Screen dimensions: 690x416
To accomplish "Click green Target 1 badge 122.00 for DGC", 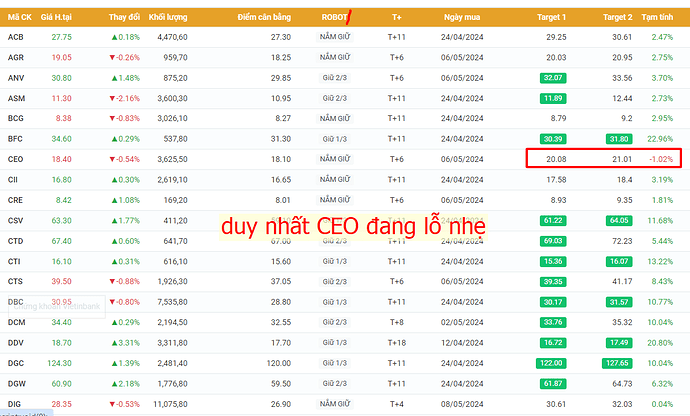I will 551,363.
